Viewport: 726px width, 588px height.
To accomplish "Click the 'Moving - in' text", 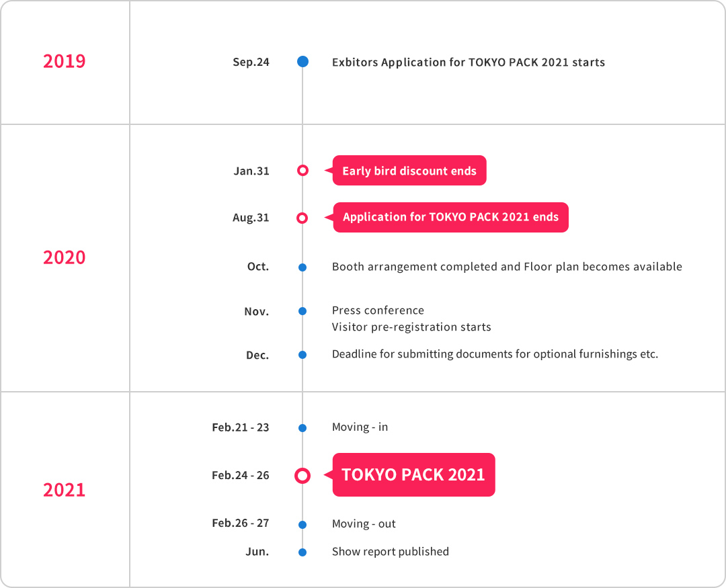I will (x=360, y=427).
